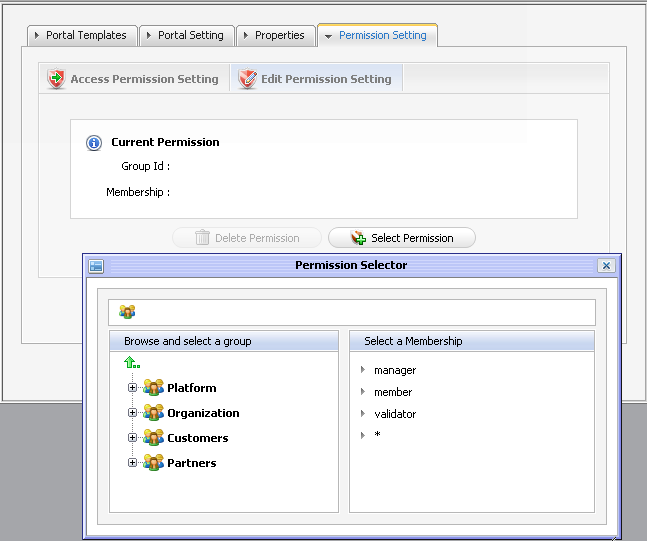This screenshot has height=541, width=647.
Task: Expand the Customers tree node
Action: point(132,438)
